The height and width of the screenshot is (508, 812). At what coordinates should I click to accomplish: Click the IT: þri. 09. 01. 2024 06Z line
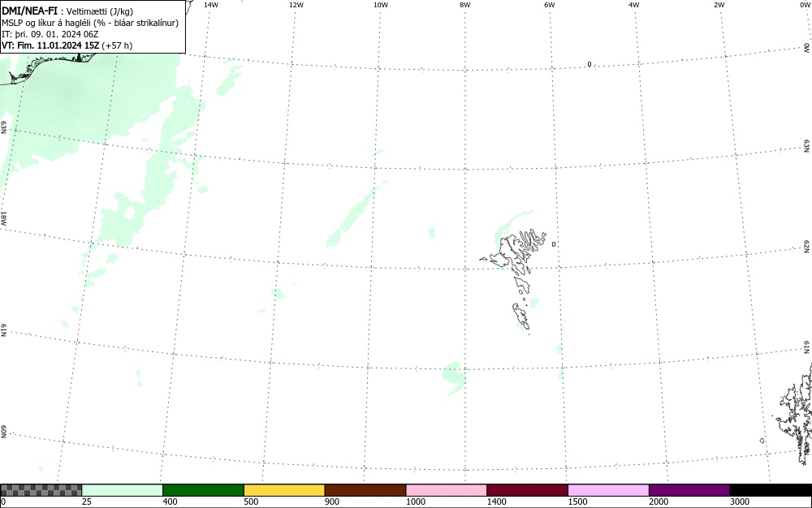[x=50, y=34]
